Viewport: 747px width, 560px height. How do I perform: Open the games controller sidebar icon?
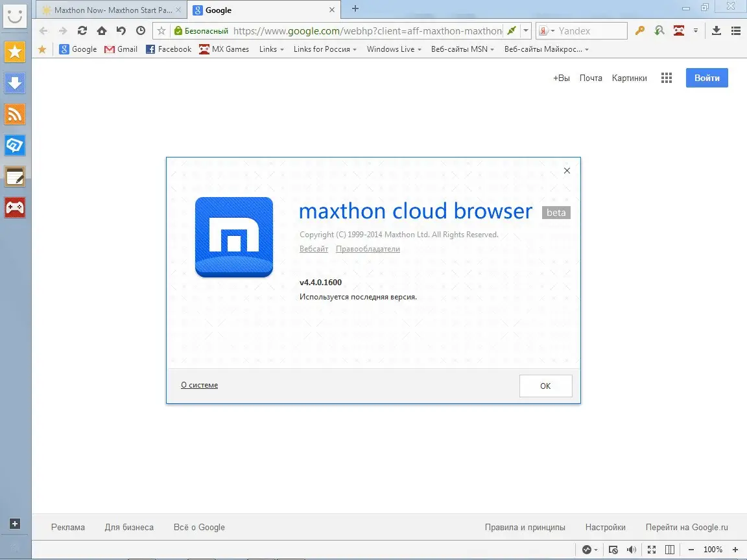tap(15, 207)
